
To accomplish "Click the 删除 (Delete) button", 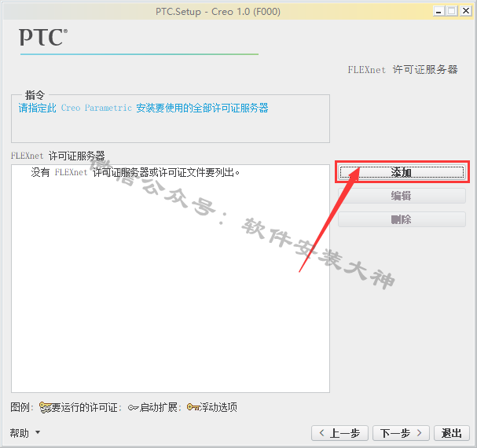I will click(402, 219).
